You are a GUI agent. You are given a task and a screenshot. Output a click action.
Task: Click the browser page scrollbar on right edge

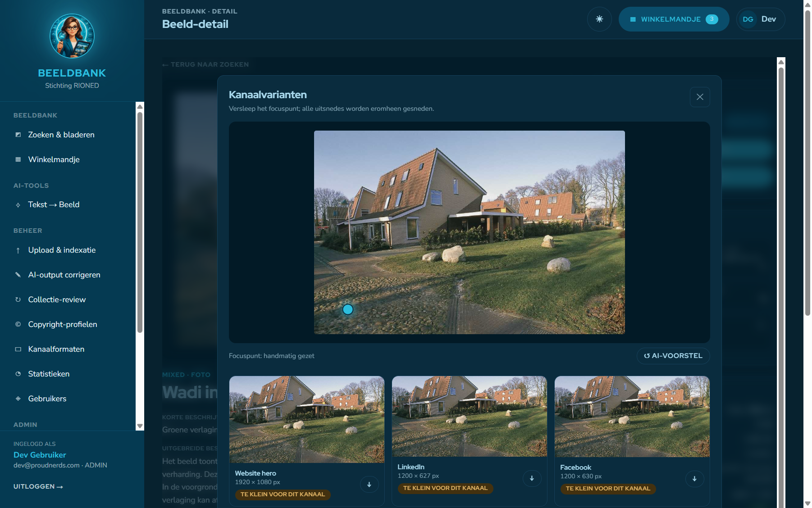pyautogui.click(x=807, y=162)
